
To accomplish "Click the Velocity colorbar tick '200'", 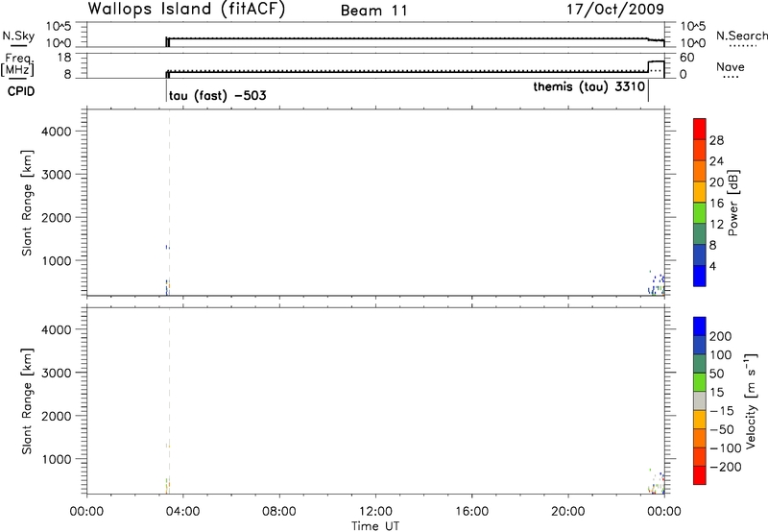I will pos(721,336).
